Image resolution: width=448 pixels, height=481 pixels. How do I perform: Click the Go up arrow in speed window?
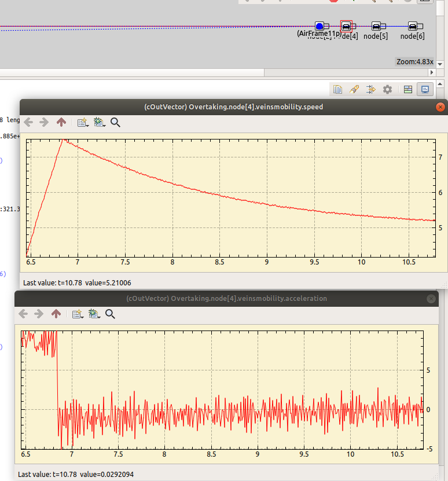click(61, 122)
